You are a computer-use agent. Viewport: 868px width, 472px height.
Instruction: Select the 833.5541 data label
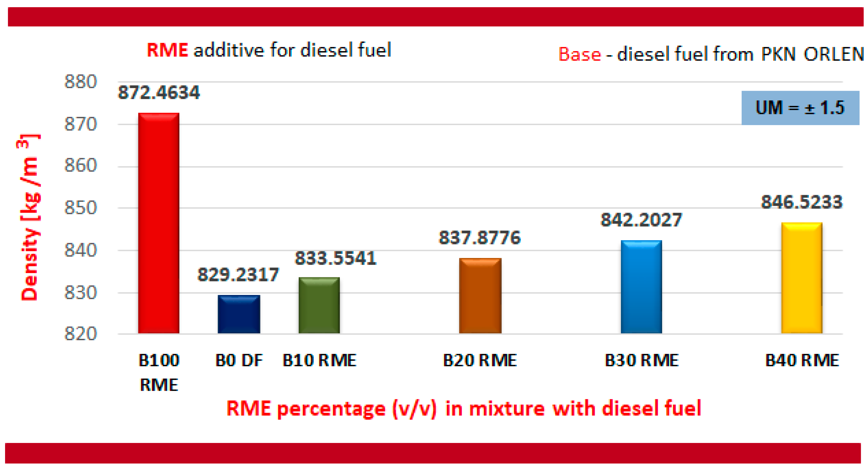335,258
